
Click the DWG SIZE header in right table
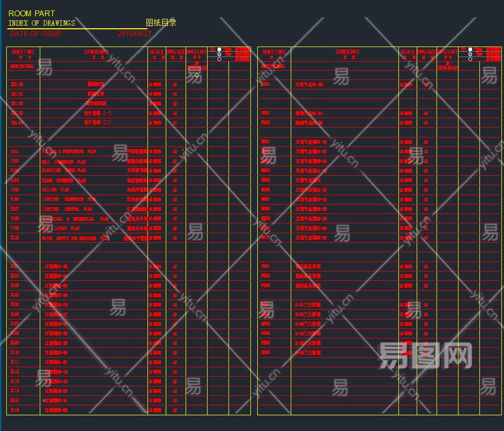427,52
